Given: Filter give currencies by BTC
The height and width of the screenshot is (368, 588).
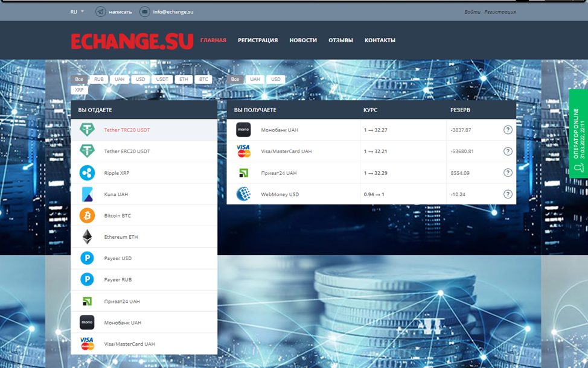Looking at the screenshot, I should [203, 79].
